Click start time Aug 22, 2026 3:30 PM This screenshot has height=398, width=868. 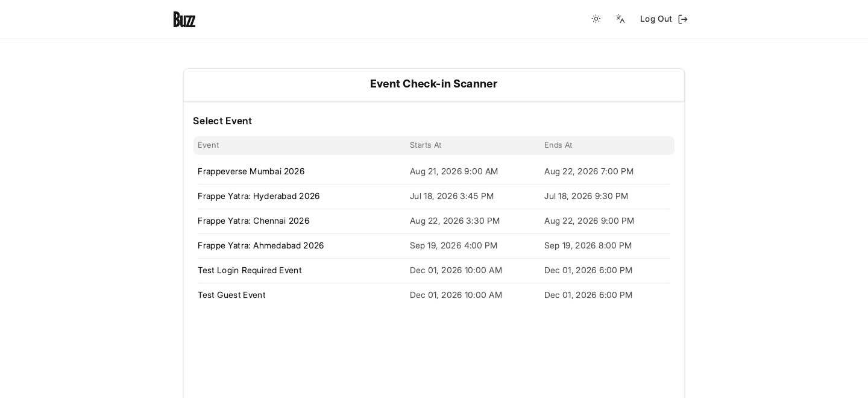[455, 221]
